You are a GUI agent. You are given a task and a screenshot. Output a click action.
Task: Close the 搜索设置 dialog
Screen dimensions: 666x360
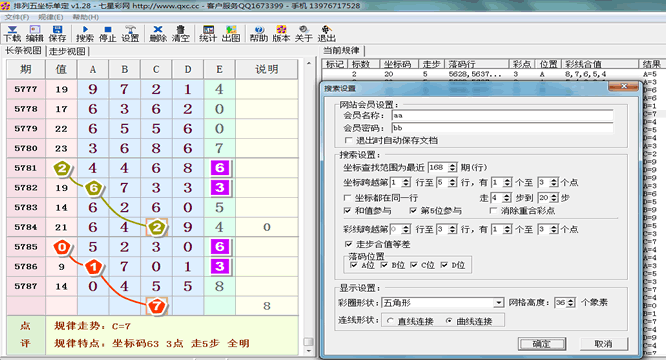(623, 87)
